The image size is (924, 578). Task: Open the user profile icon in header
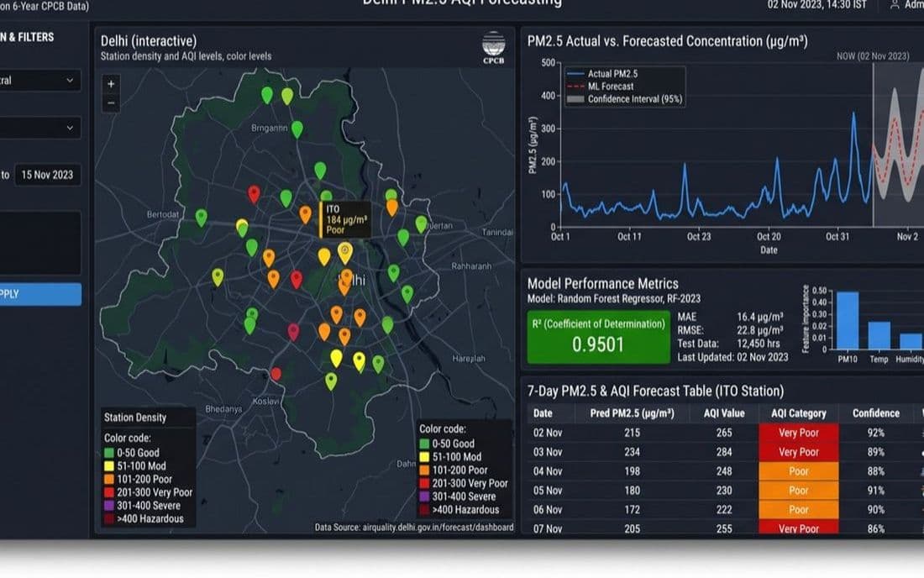pos(894,5)
